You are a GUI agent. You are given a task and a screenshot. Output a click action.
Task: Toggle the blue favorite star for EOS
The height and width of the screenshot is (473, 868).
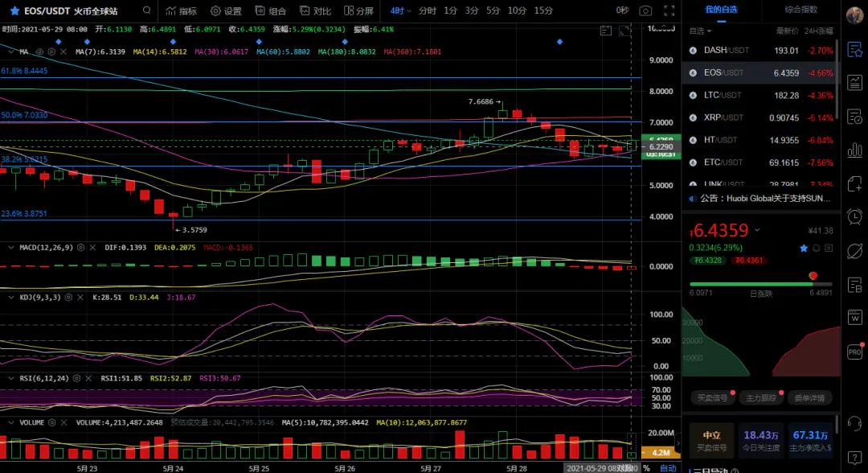pos(804,248)
